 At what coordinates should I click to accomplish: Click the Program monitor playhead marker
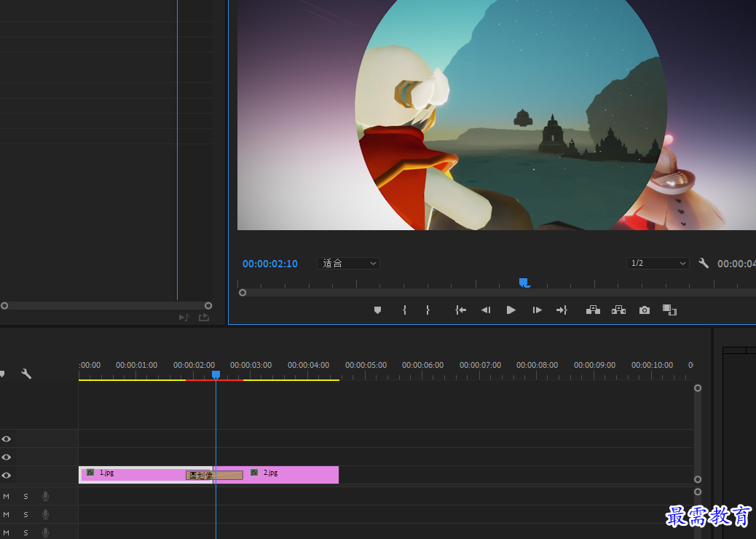click(524, 283)
